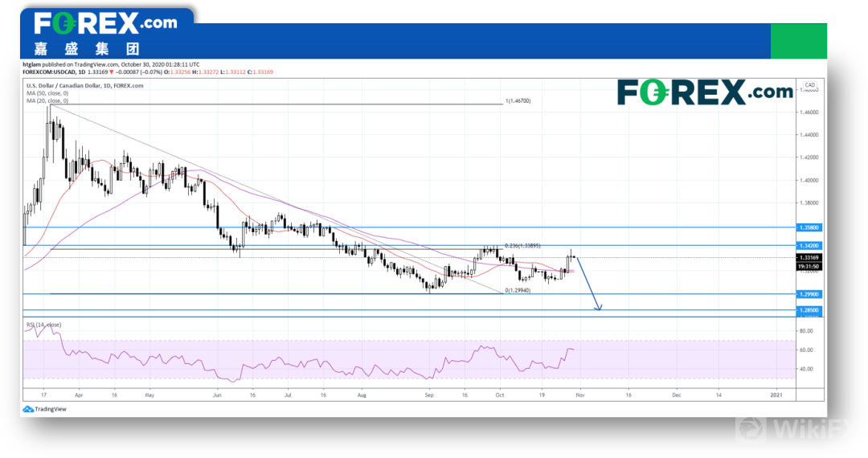Viewport: 868px width, 458px height.
Task: Click the blue downward forecast arrow
Action: tap(588, 284)
